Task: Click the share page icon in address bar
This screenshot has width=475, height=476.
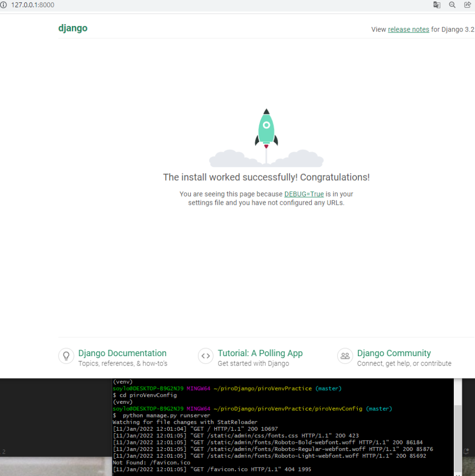Action: coord(468,5)
